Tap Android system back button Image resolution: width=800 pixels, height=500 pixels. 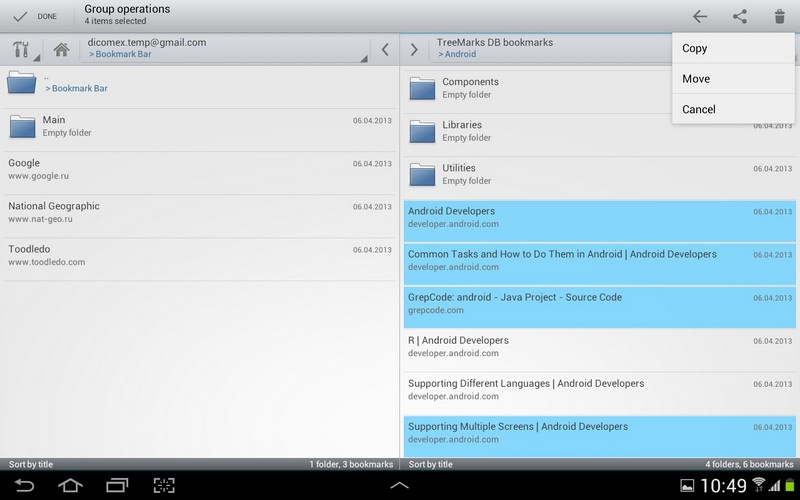click(x=23, y=485)
